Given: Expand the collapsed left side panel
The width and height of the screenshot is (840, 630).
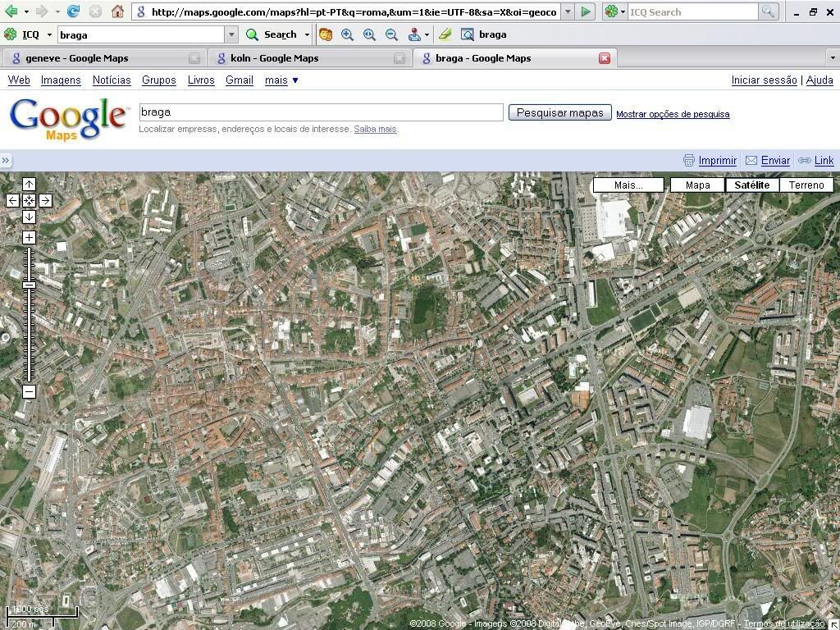Looking at the screenshot, I should [6, 161].
